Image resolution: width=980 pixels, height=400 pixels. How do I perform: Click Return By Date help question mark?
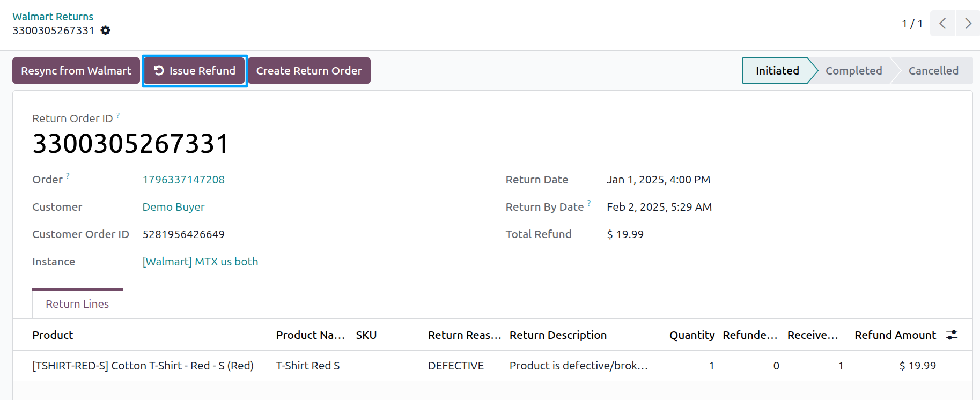pyautogui.click(x=589, y=203)
